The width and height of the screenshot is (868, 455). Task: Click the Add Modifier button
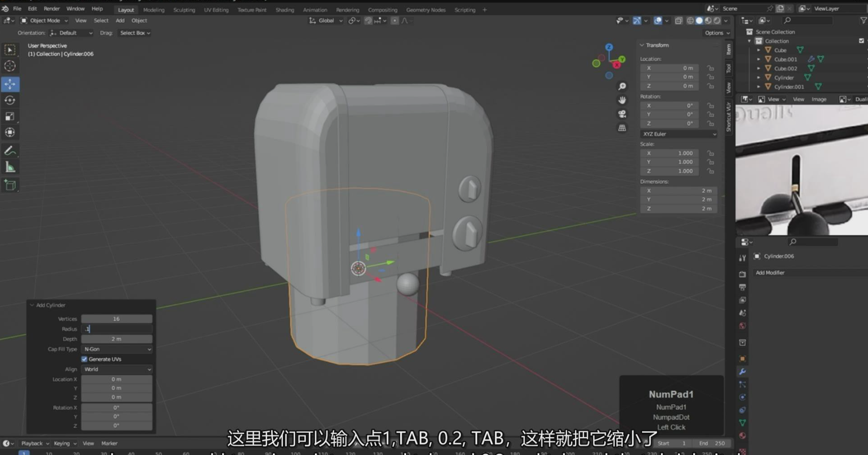pyautogui.click(x=770, y=273)
